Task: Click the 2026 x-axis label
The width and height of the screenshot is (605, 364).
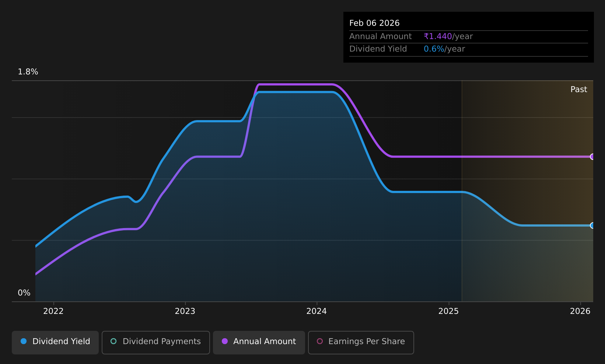Action: tap(580, 311)
